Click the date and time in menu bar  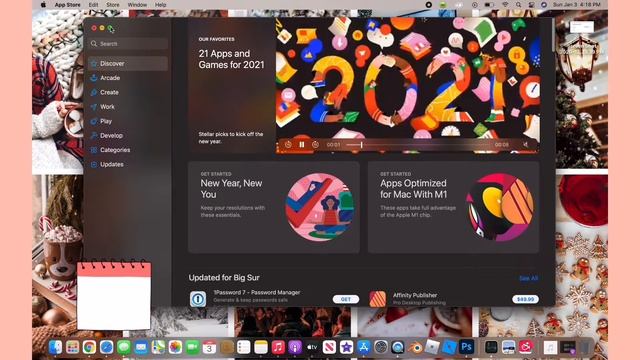coord(576,5)
